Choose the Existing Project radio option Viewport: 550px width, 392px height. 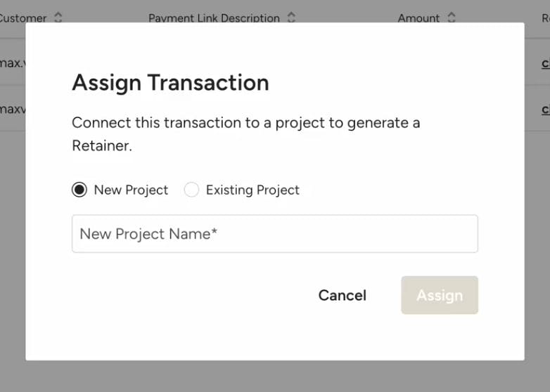pyautogui.click(x=191, y=190)
